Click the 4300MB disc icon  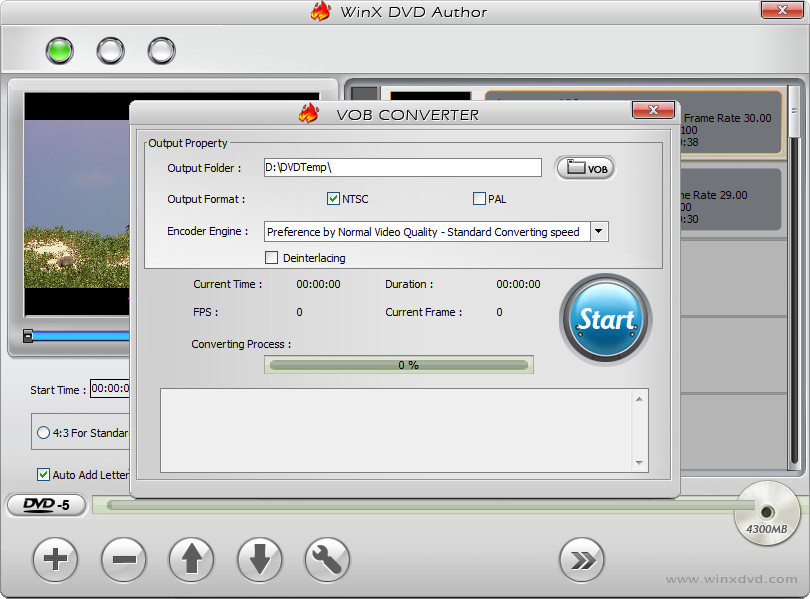pyautogui.click(x=767, y=513)
